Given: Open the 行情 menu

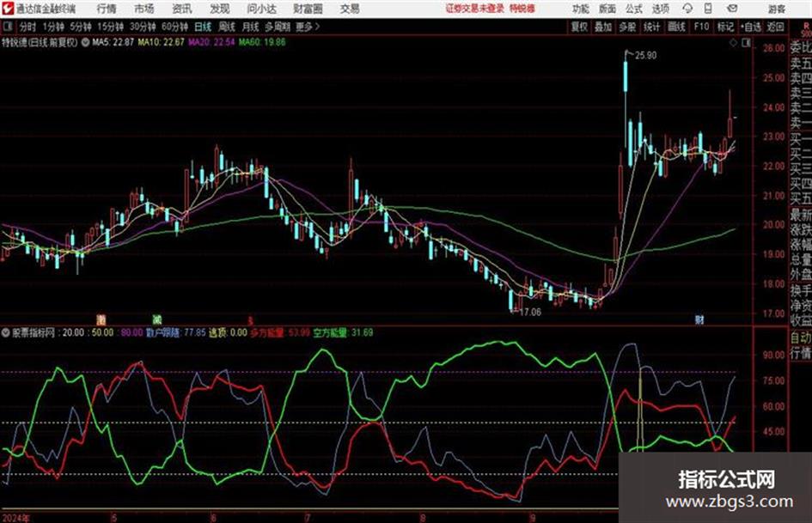Looking at the screenshot, I should point(107,9).
